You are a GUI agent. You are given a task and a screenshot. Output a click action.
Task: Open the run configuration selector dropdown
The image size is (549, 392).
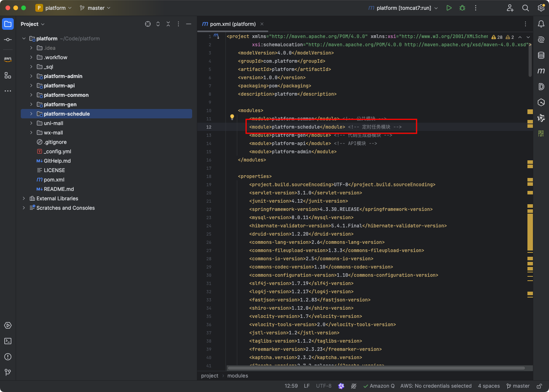(403, 8)
